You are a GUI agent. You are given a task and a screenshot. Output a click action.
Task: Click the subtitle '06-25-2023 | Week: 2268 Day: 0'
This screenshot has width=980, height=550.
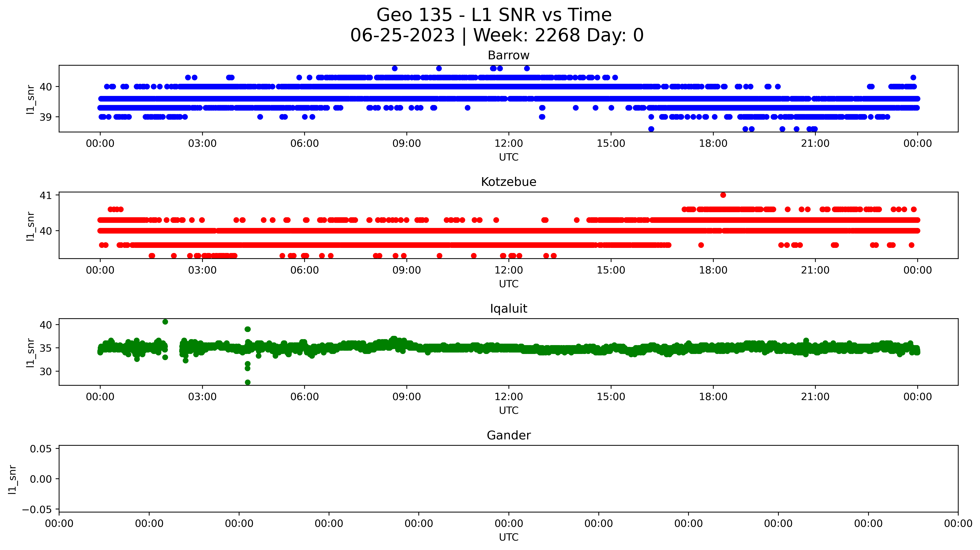click(497, 35)
